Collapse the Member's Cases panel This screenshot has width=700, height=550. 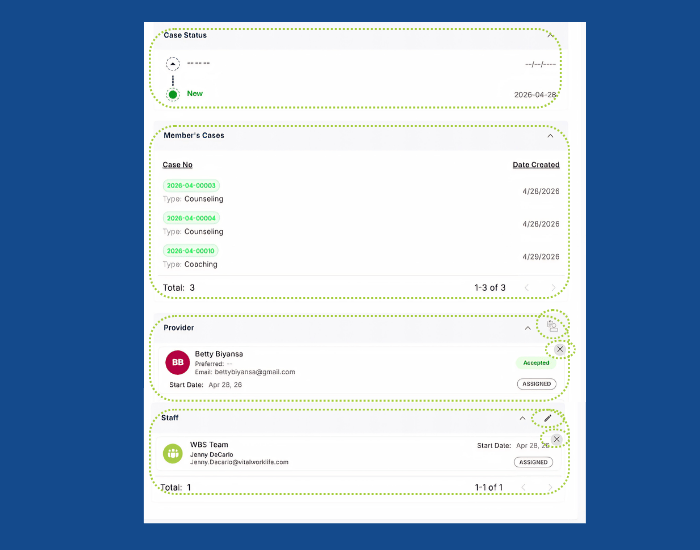coord(550,136)
